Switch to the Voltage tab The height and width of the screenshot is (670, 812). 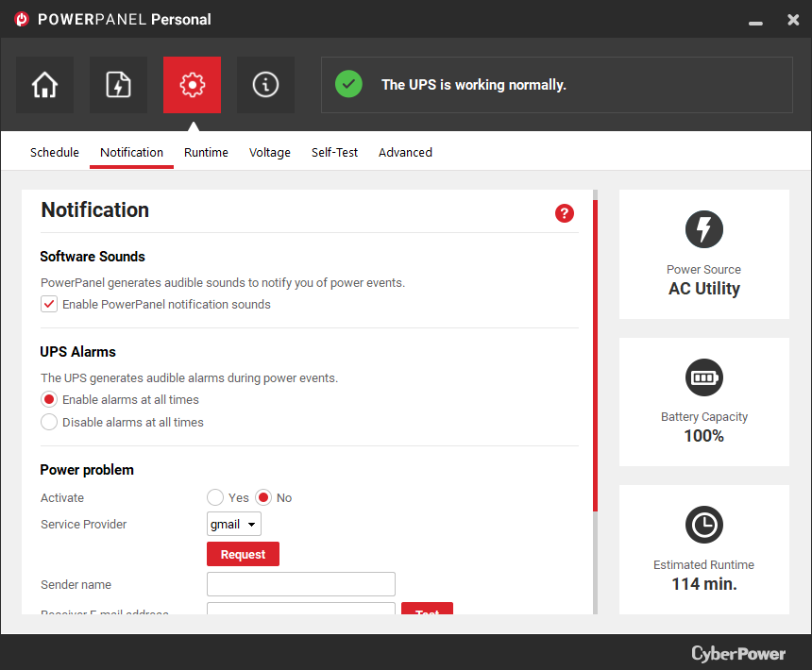[x=270, y=153]
